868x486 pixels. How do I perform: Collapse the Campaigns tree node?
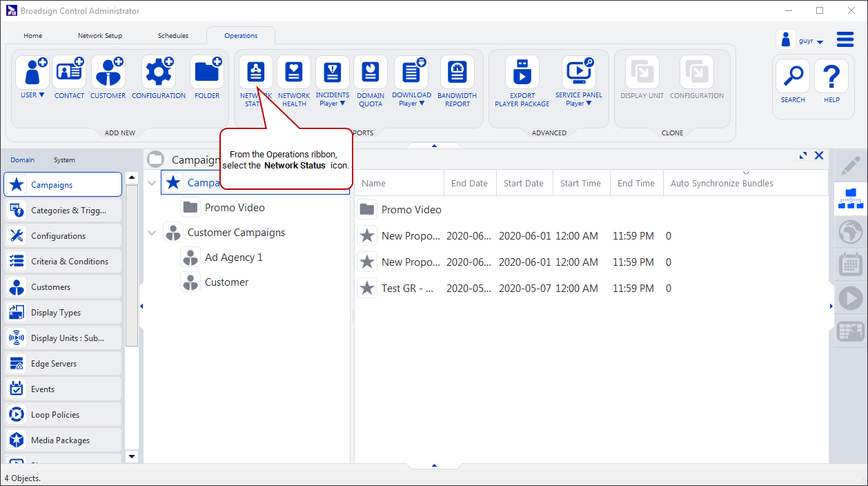(152, 183)
